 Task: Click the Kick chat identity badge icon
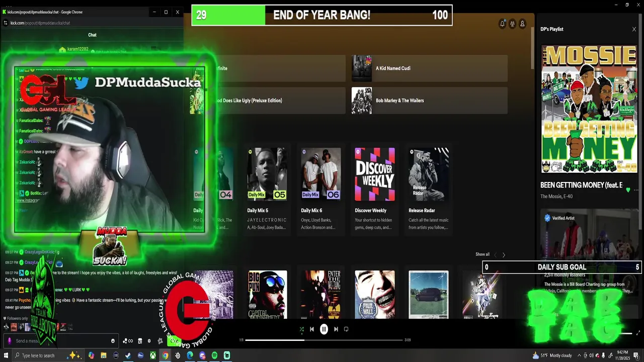160,341
